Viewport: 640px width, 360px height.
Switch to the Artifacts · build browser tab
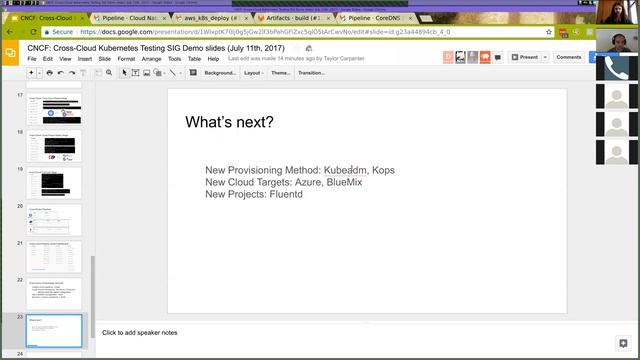[x=294, y=18]
